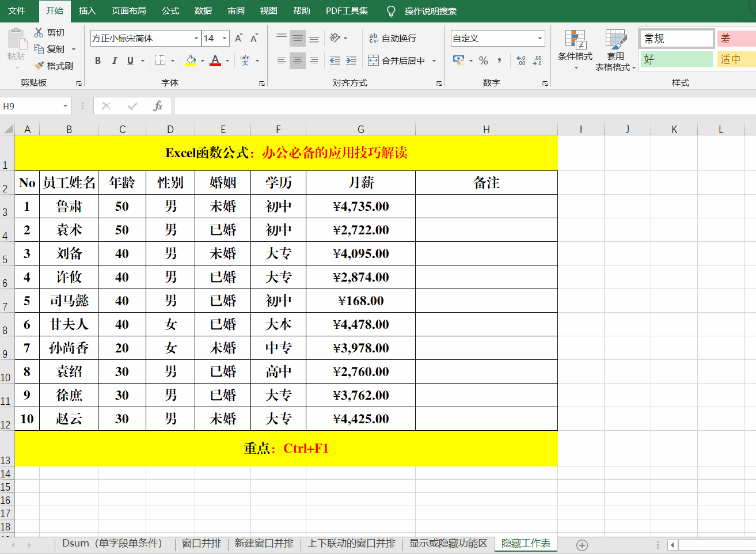Activate the Format Painter (格式刷)

(x=54, y=66)
